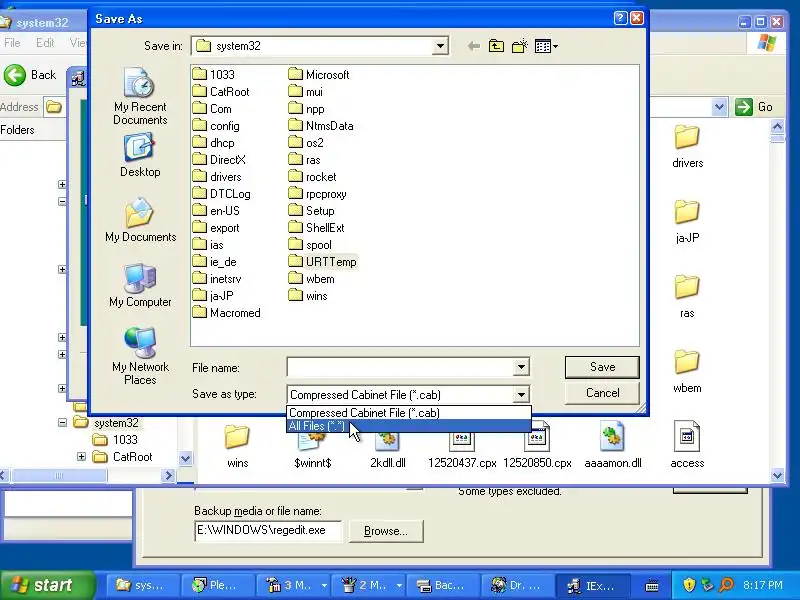Image resolution: width=800 pixels, height=600 pixels.
Task: Open the File name history dropdown arrow
Action: pyautogui.click(x=521, y=367)
